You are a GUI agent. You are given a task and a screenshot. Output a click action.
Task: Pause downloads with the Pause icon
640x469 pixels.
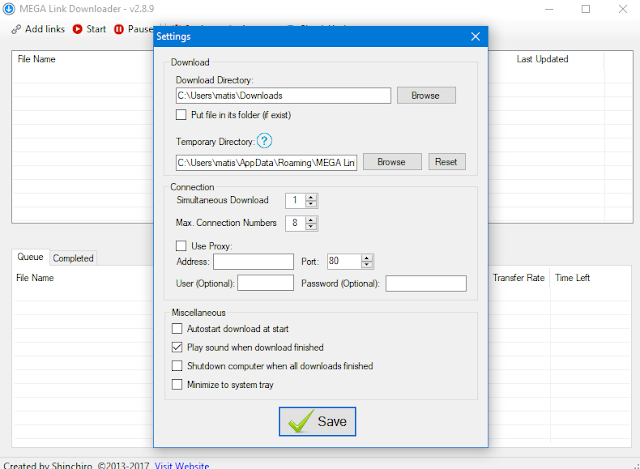click(x=119, y=29)
